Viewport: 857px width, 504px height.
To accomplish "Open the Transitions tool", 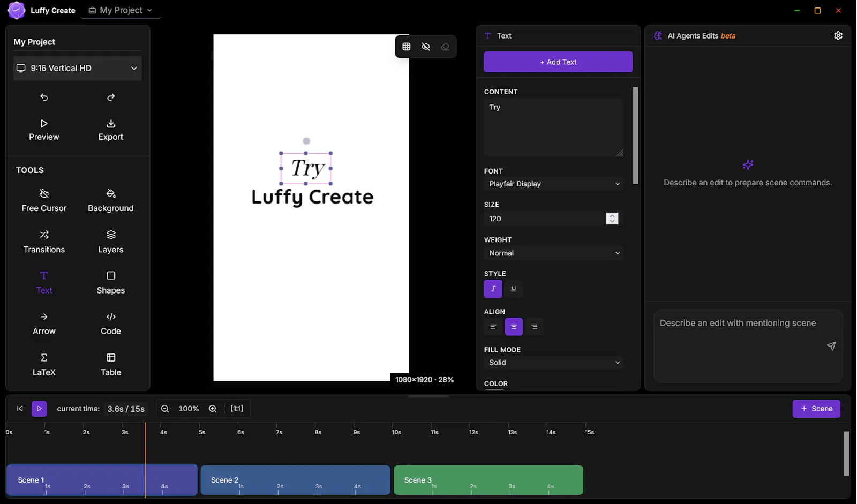I will (44, 242).
